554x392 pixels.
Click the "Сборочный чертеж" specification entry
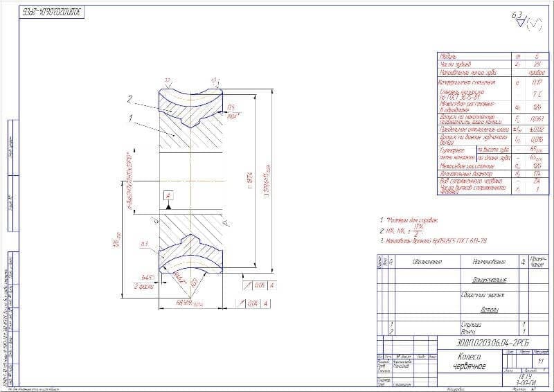(482, 295)
